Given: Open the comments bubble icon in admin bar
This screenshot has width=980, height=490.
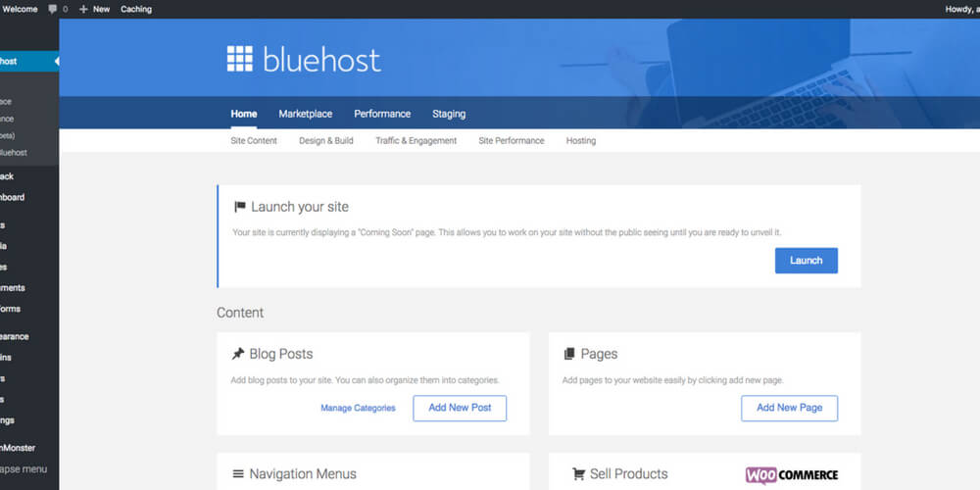Looking at the screenshot, I should [x=53, y=9].
